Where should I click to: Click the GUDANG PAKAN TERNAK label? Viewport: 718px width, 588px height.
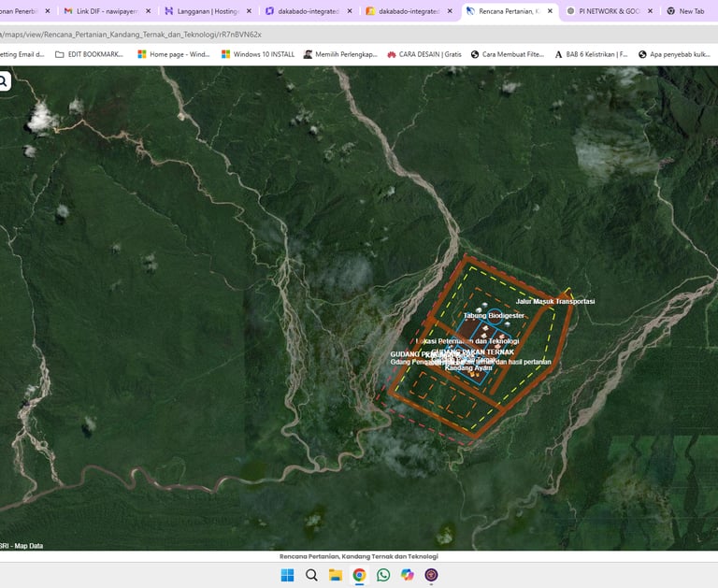(x=472, y=351)
